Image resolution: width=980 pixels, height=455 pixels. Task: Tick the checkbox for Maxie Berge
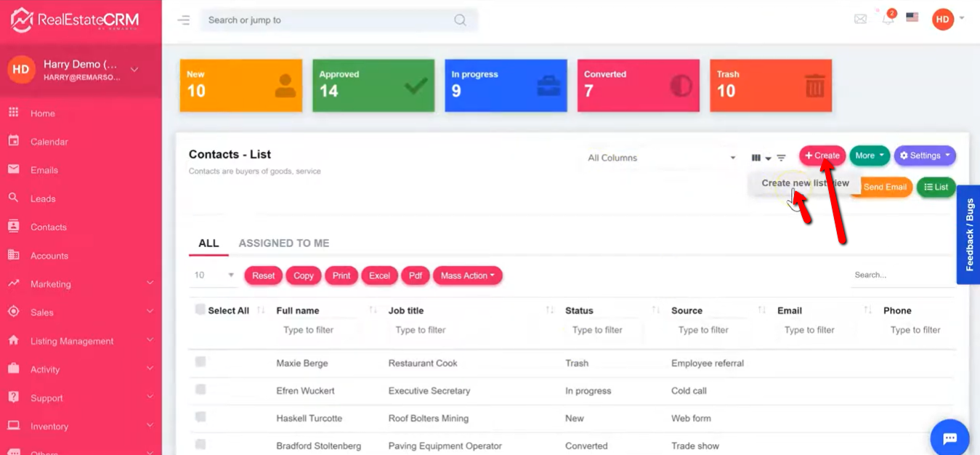tap(201, 362)
